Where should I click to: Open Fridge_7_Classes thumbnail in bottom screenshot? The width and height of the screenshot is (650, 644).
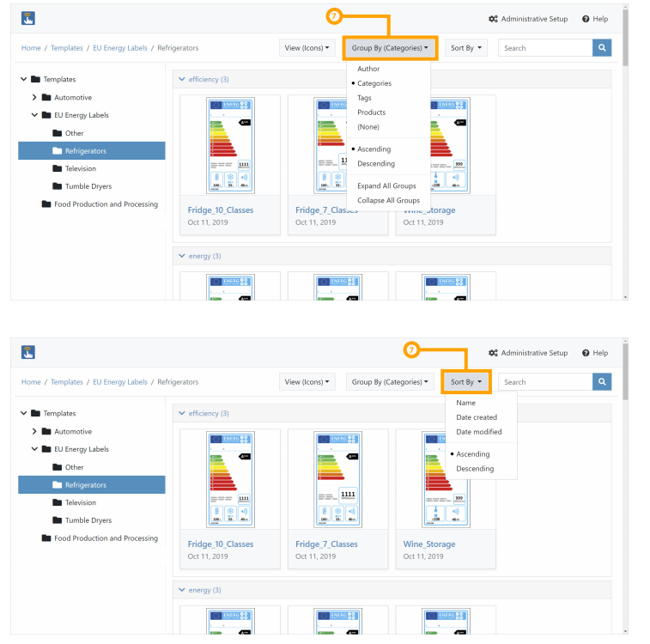(x=337, y=479)
